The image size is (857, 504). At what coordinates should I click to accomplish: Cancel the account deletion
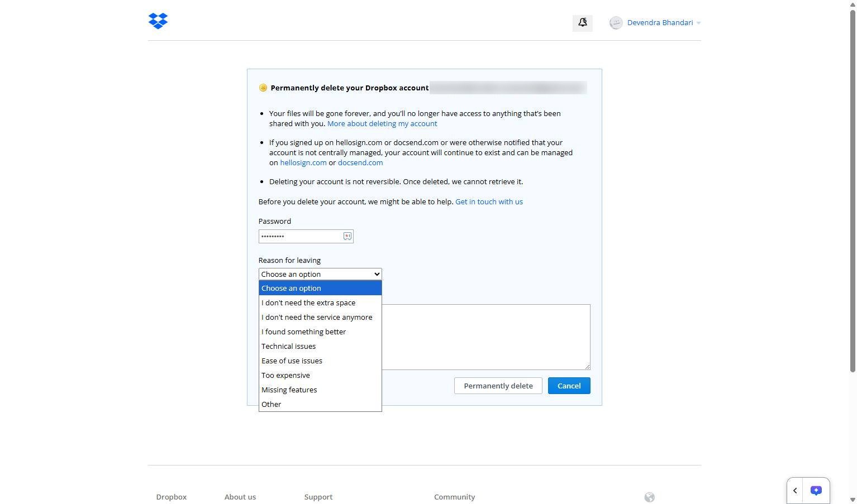569,386
